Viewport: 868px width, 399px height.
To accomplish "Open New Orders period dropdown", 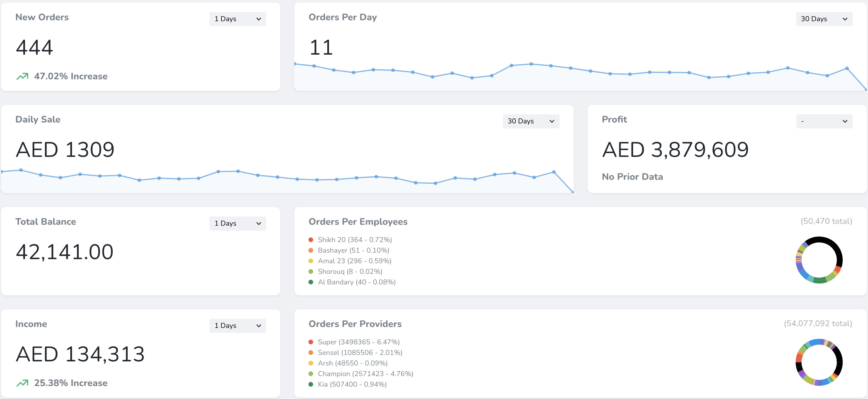I will coord(238,19).
